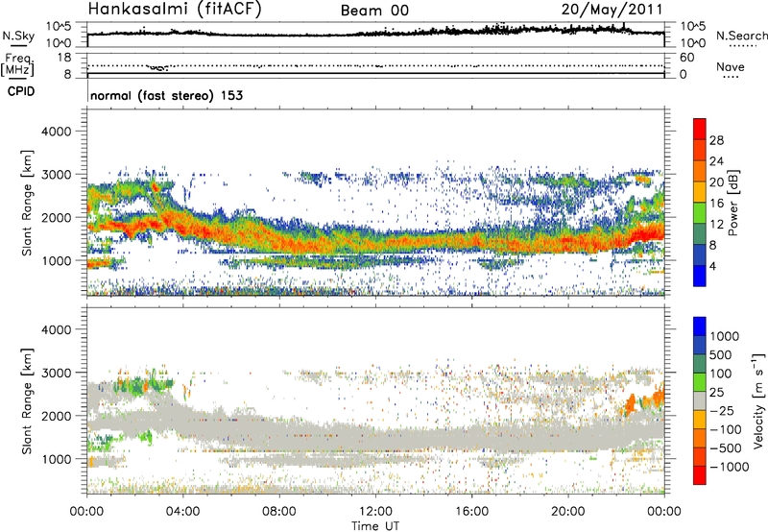This screenshot has height=532, width=768.
Task: Click the 'N.Sky' legend label
Action: (x=18, y=36)
